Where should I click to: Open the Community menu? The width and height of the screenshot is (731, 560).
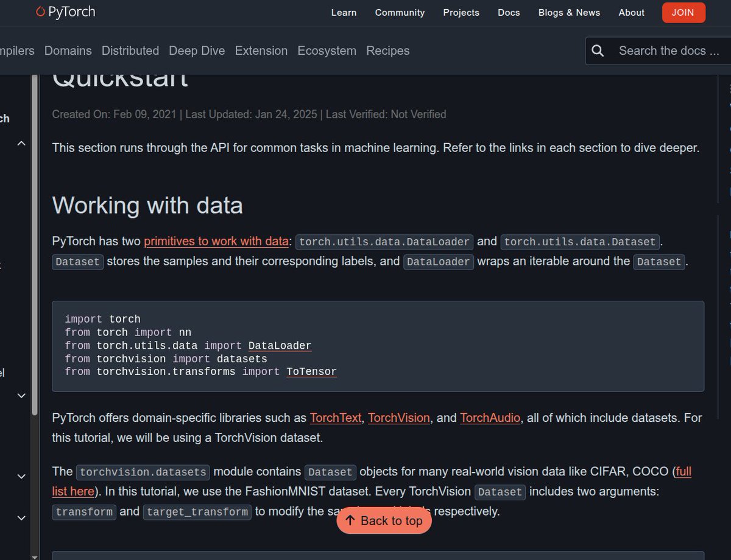(400, 12)
